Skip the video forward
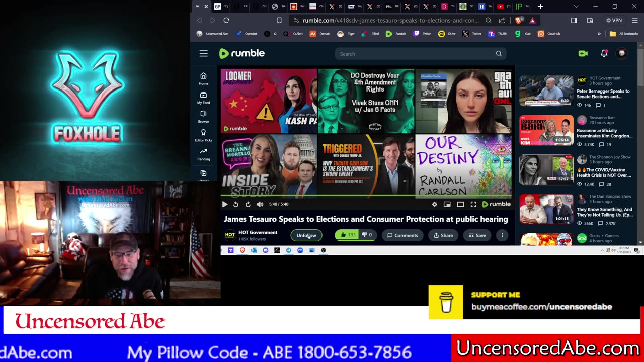Viewport: 644px width, 362px height. (x=248, y=204)
